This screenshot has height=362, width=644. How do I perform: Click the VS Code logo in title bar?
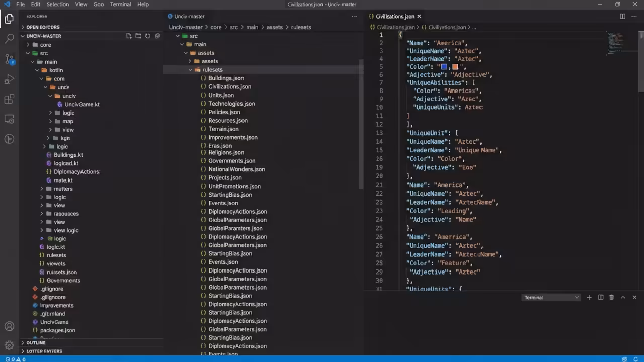pyautogui.click(x=7, y=4)
